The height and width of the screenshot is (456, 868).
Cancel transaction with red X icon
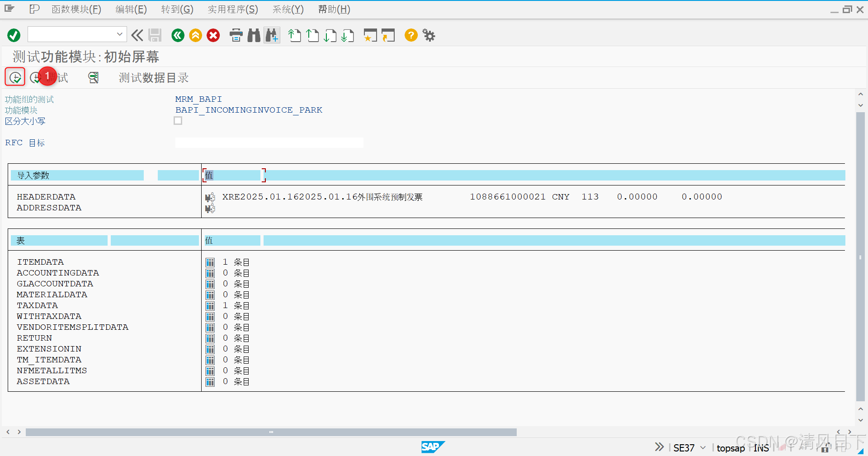213,35
